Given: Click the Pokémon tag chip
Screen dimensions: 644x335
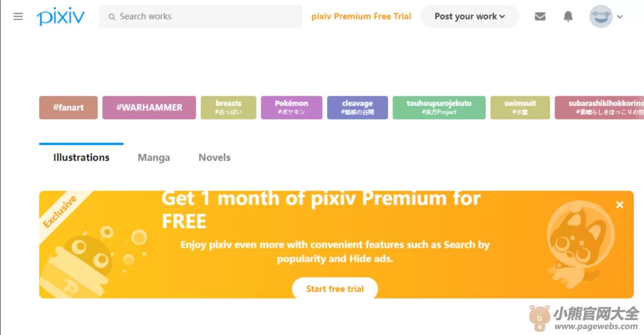Looking at the screenshot, I should (292, 108).
